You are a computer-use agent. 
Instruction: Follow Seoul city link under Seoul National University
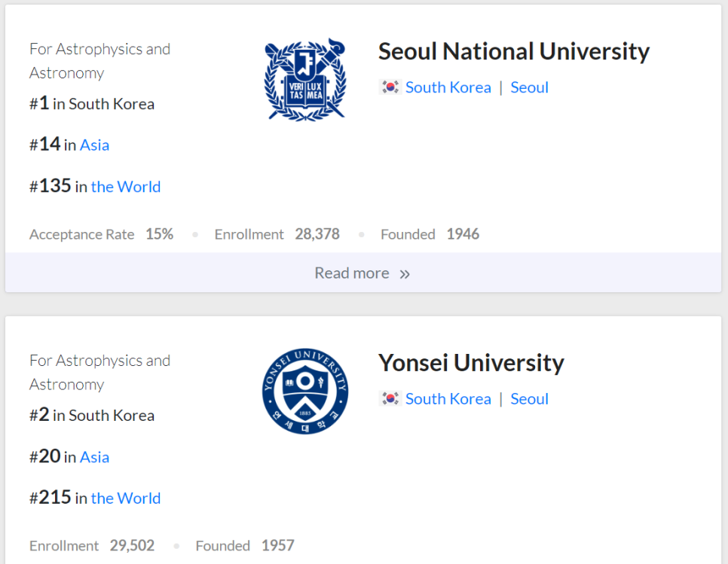point(529,87)
